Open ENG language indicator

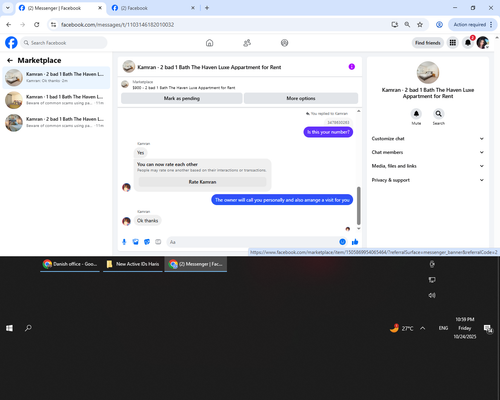tap(443, 328)
